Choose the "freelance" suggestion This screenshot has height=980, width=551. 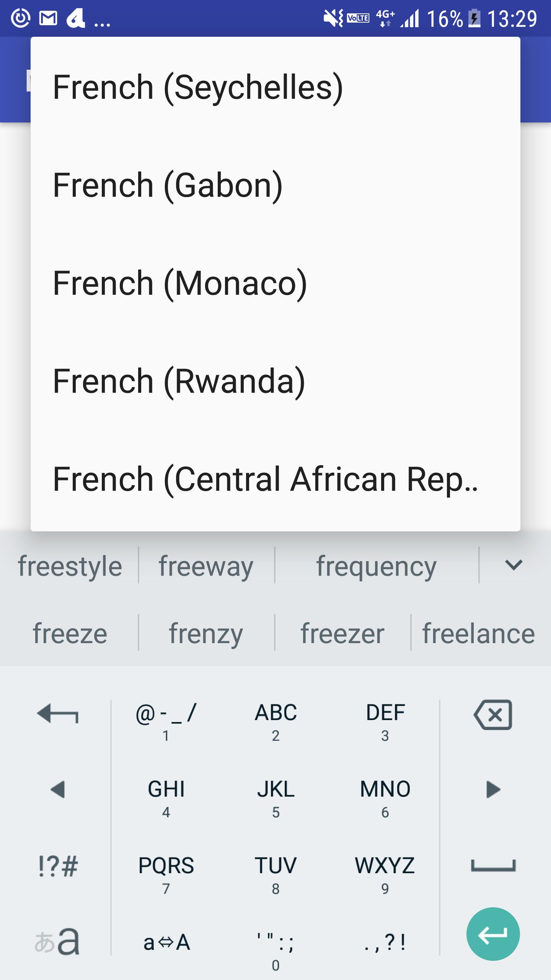[478, 633]
